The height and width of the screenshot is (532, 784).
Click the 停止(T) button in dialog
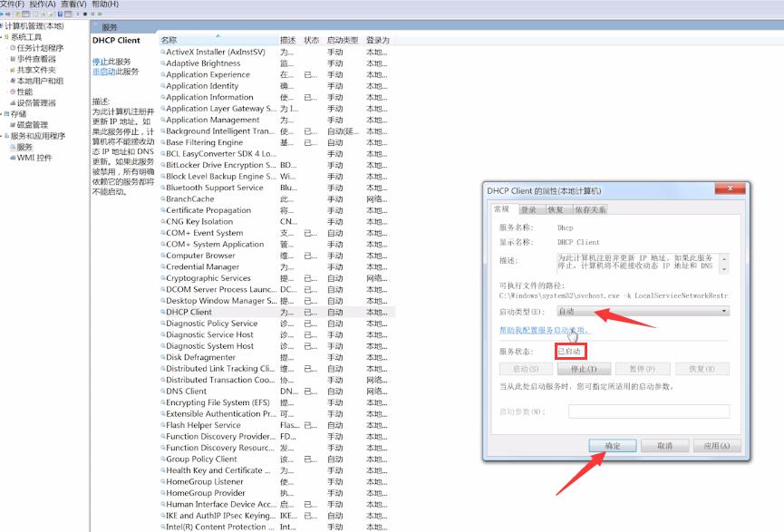(x=584, y=369)
